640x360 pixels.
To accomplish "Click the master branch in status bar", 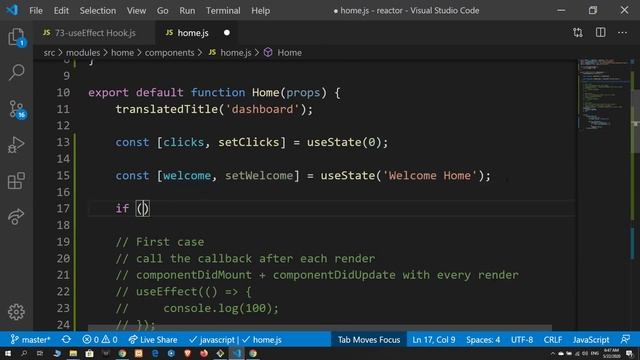I will coord(30,340).
